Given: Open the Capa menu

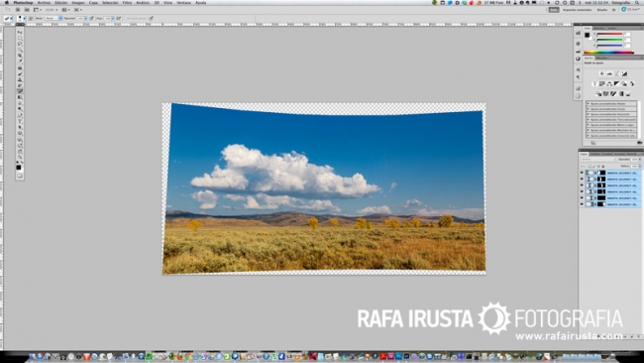Looking at the screenshot, I should pos(93,2).
